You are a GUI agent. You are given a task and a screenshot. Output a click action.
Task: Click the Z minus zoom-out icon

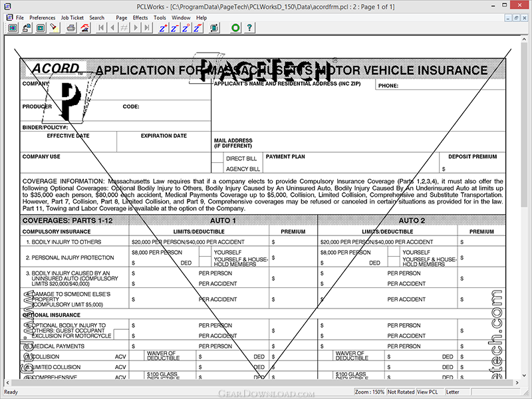tap(174, 28)
